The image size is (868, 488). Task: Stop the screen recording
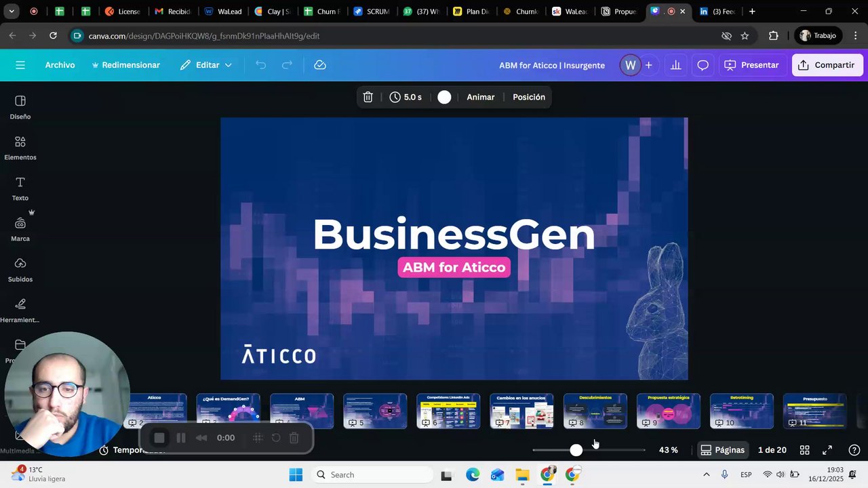(x=159, y=438)
